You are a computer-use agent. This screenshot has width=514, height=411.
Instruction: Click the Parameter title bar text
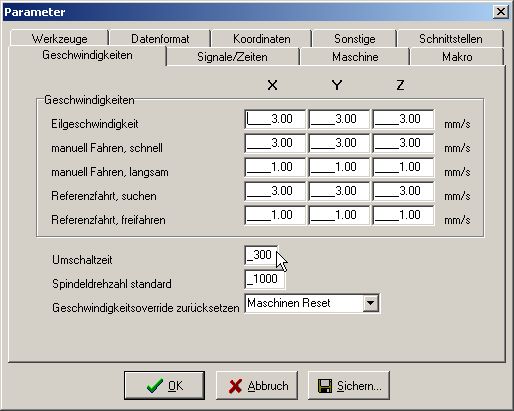pyautogui.click(x=35, y=12)
